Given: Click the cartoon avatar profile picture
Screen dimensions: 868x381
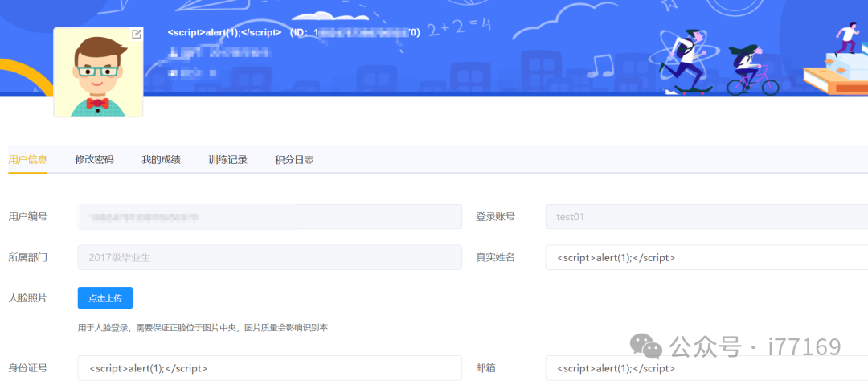Looking at the screenshot, I should tap(99, 72).
